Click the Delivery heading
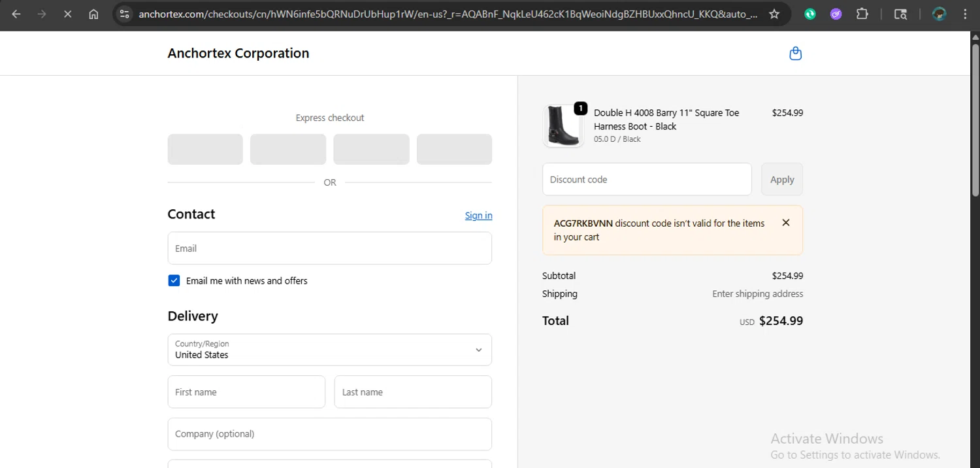This screenshot has width=980, height=468. [193, 316]
